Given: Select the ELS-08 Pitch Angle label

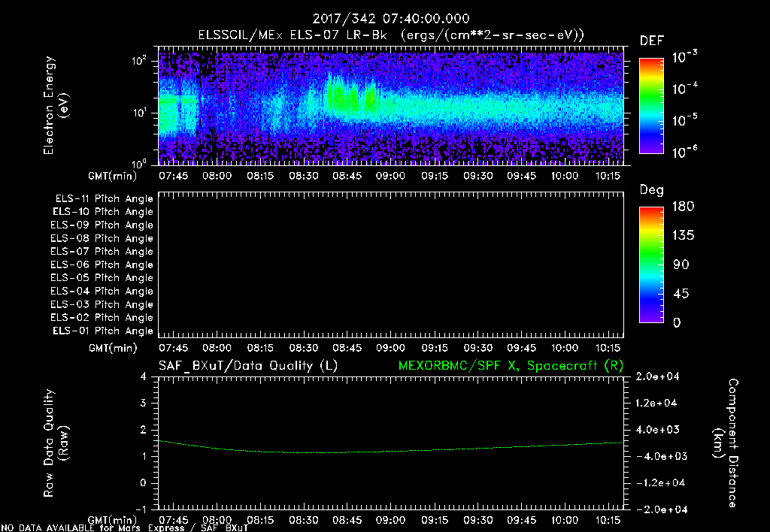Looking at the screenshot, I should coord(102,238).
